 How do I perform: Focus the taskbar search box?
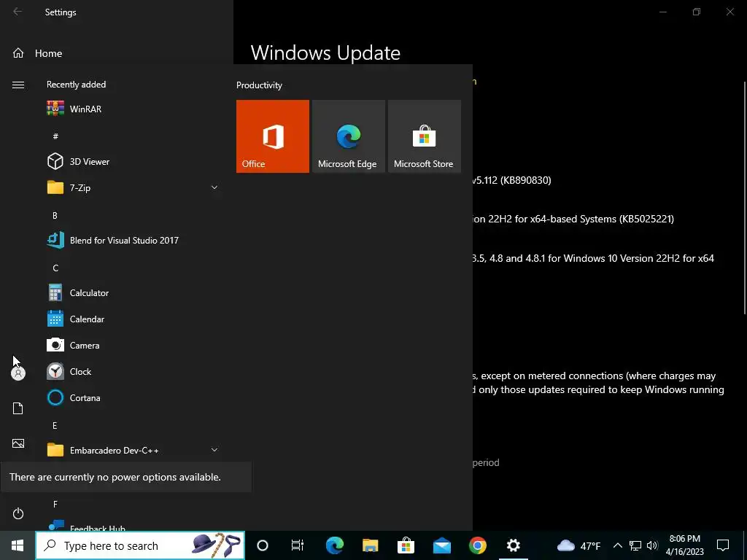140,545
